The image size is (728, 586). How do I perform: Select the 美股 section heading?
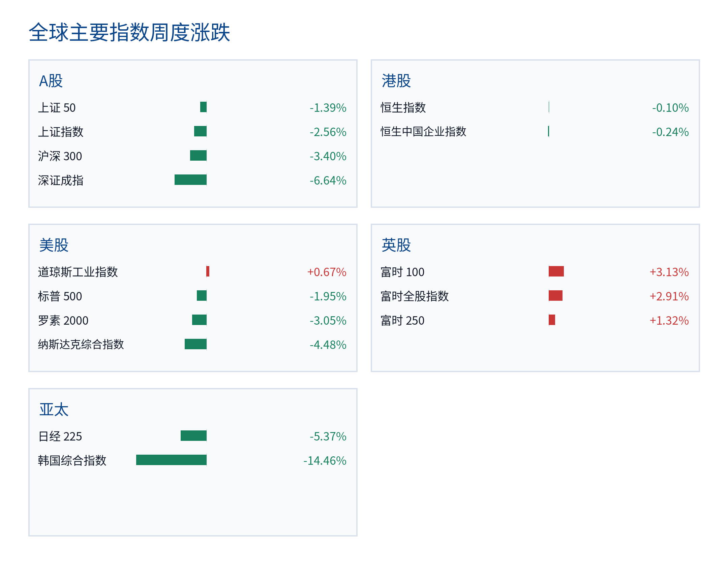click(54, 245)
